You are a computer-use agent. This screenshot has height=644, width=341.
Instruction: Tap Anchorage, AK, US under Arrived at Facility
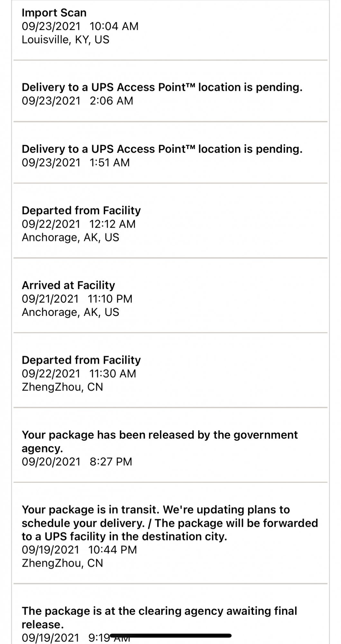(70, 312)
